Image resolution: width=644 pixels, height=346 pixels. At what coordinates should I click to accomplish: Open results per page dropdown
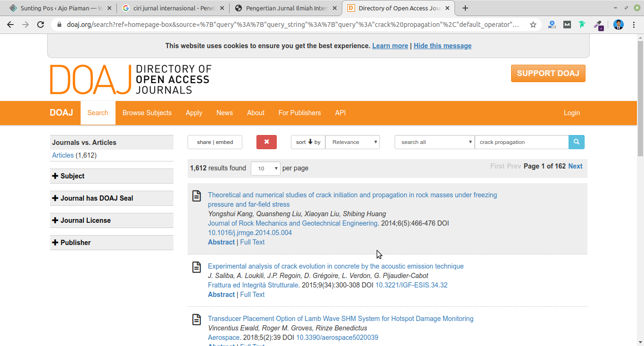pyautogui.click(x=265, y=169)
